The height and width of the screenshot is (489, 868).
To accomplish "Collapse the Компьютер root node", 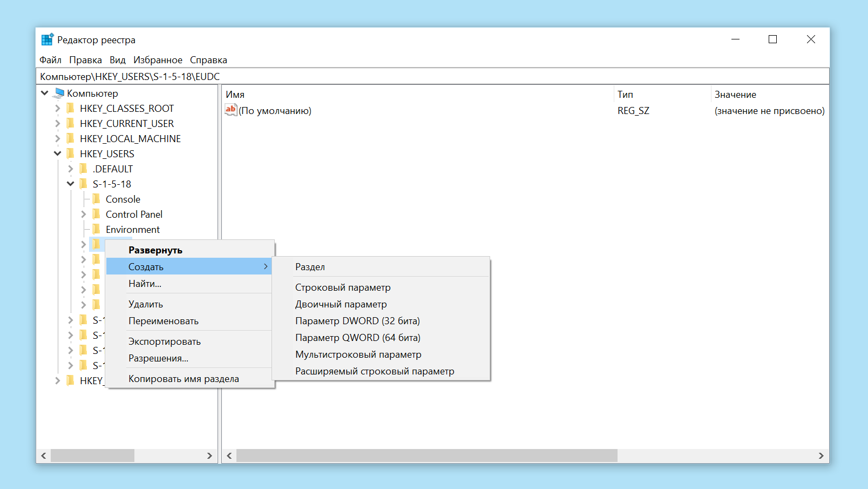I will tap(45, 93).
